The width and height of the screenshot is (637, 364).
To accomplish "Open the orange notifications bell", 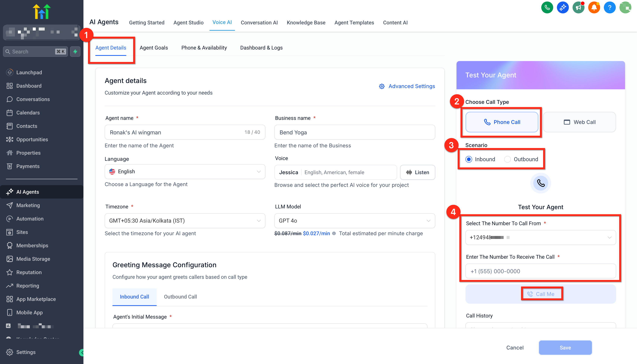I will pyautogui.click(x=594, y=7).
